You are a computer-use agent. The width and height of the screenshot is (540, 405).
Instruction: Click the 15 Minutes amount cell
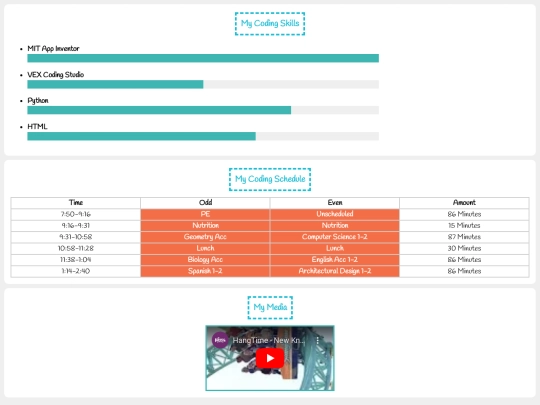click(x=464, y=226)
